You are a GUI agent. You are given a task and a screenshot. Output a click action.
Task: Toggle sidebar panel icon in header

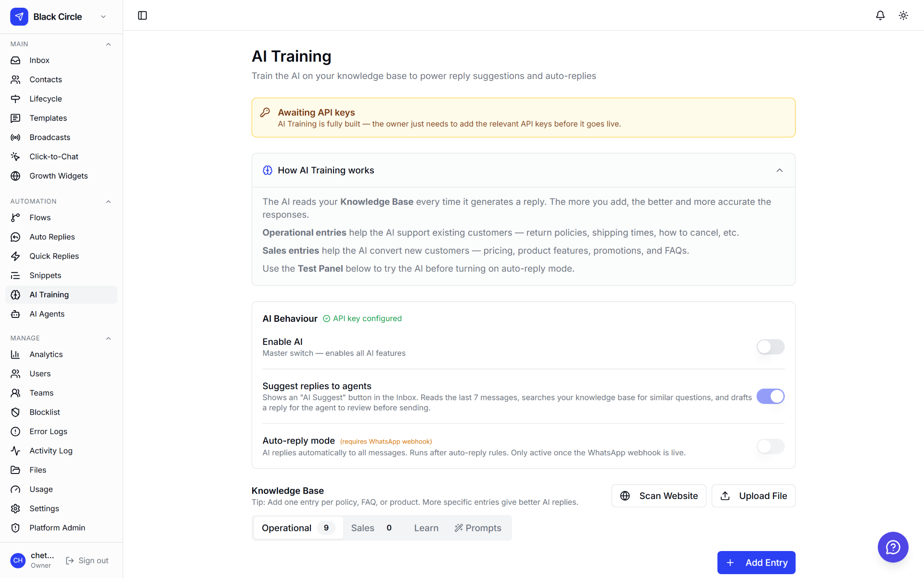pos(142,15)
